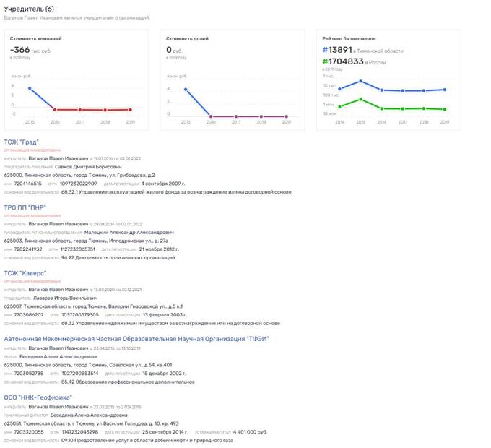Click the -366 тыс. руб. company value
Screen dimensions: 491x448
[x=30, y=50]
